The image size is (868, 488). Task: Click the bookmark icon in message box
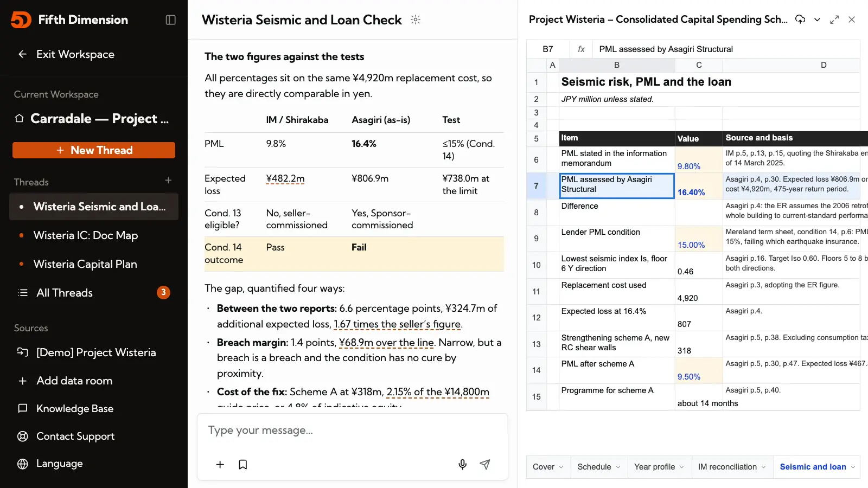243,464
